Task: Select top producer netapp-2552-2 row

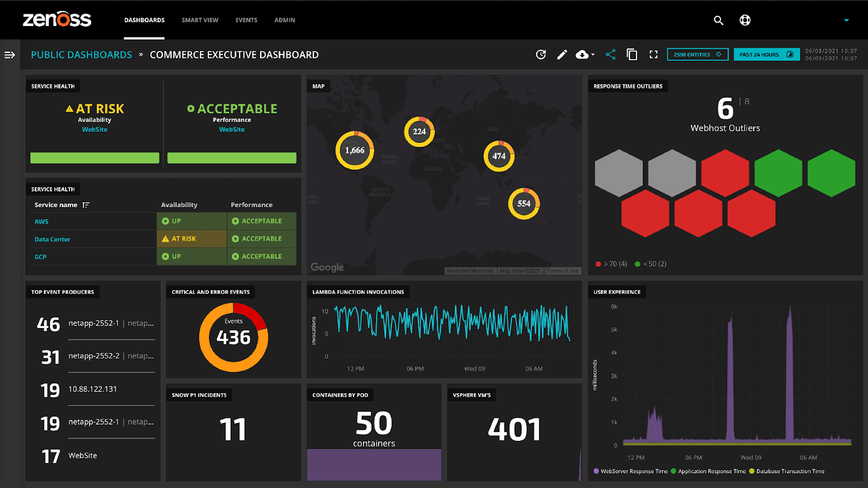Action: [x=97, y=356]
